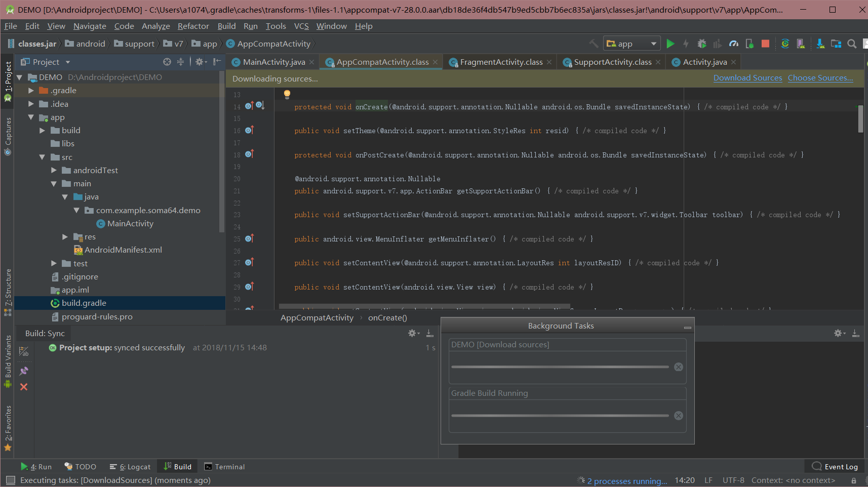This screenshot has width=868, height=487.
Task: Switch to the SupportActivity.class tab
Action: click(x=612, y=62)
